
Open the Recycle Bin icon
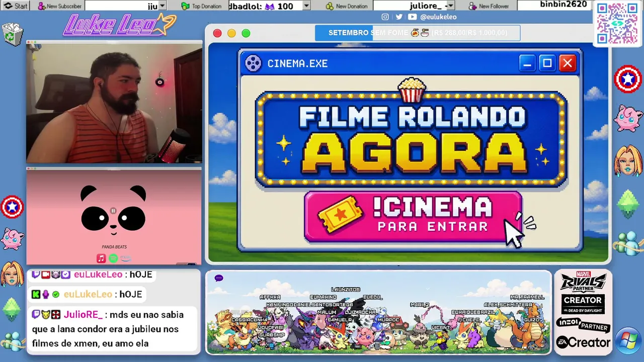[13, 34]
